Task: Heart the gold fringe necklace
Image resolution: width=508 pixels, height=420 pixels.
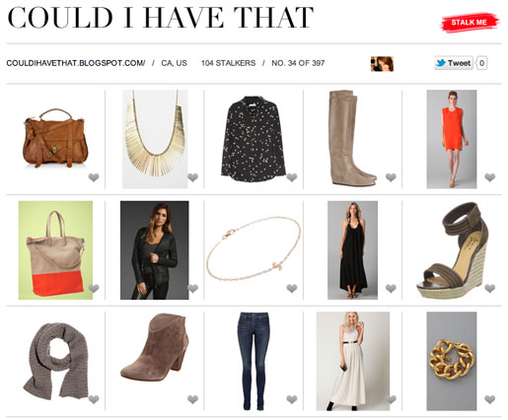Action: click(192, 177)
